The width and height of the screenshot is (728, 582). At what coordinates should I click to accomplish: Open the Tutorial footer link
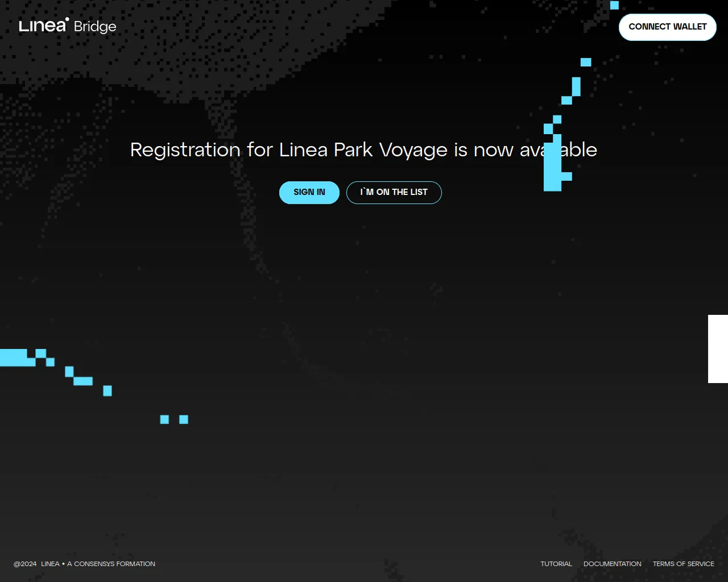556,564
